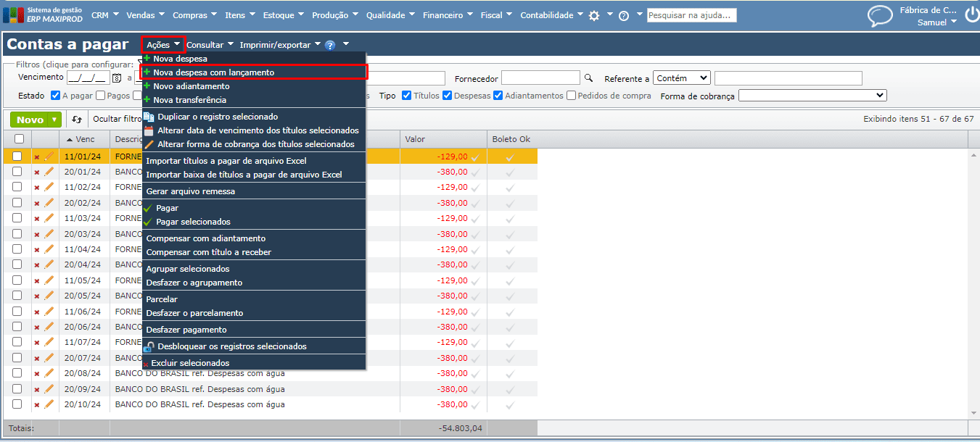Viewport: 980px width, 442px height.
Task: Open the Imprimir/exportar dropdown
Action: pyautogui.click(x=280, y=45)
